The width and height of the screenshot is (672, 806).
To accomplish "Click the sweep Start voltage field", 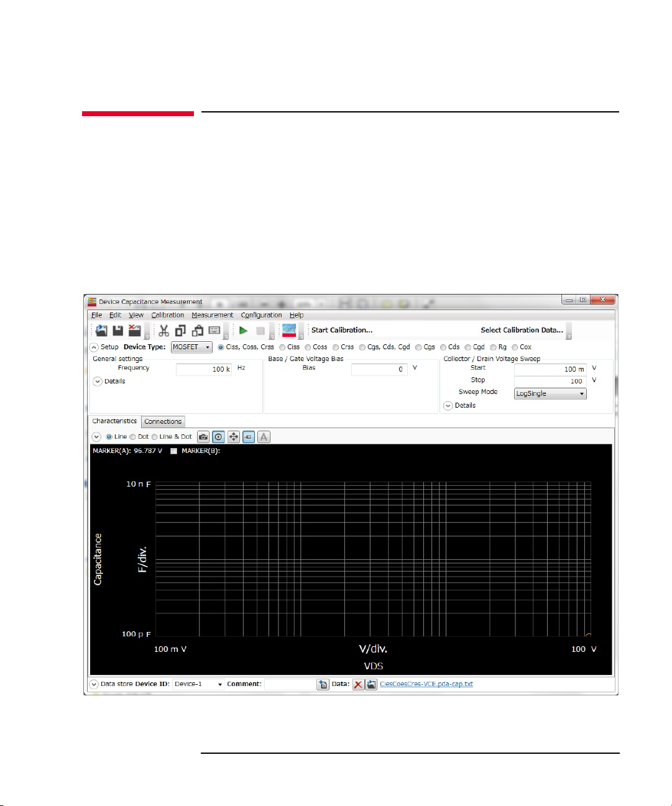I will [550, 370].
